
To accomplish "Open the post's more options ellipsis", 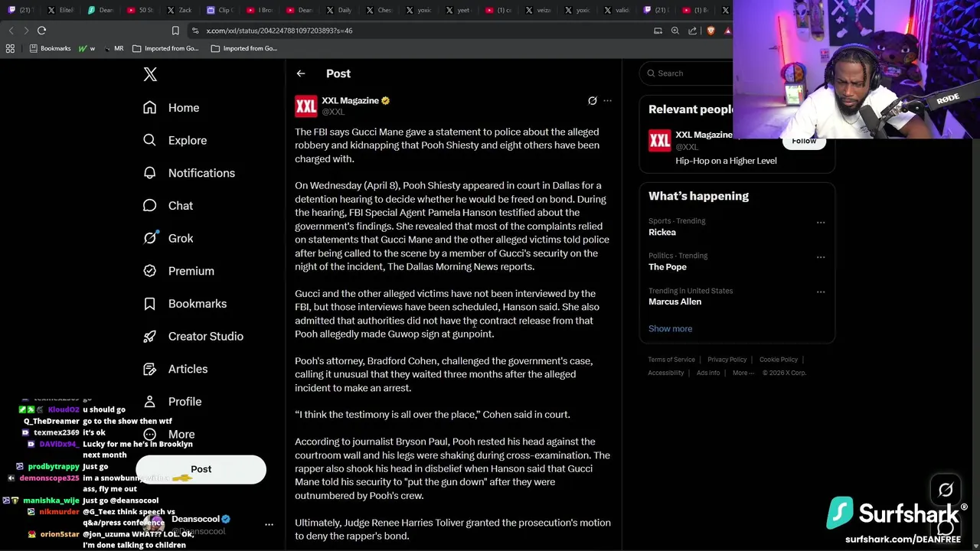I will tap(607, 101).
